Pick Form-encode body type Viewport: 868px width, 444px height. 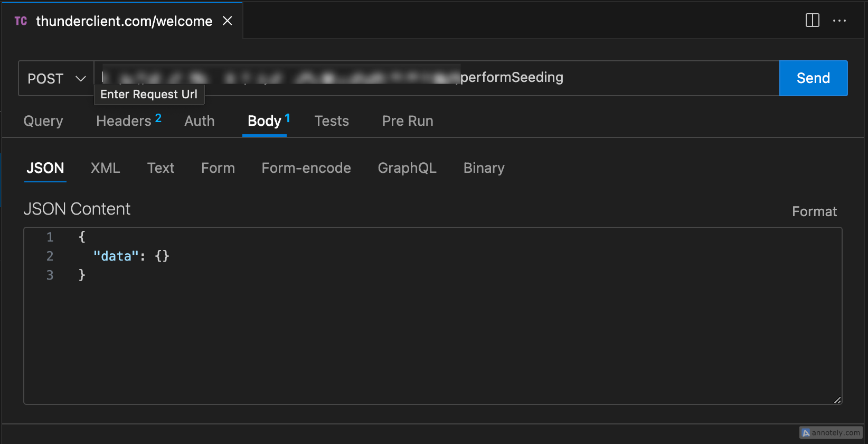306,168
